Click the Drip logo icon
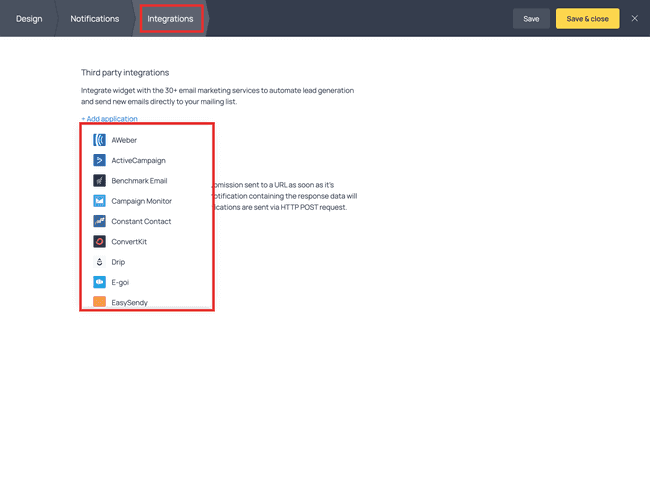Screen dimensions: 650x488 [x=99, y=262]
